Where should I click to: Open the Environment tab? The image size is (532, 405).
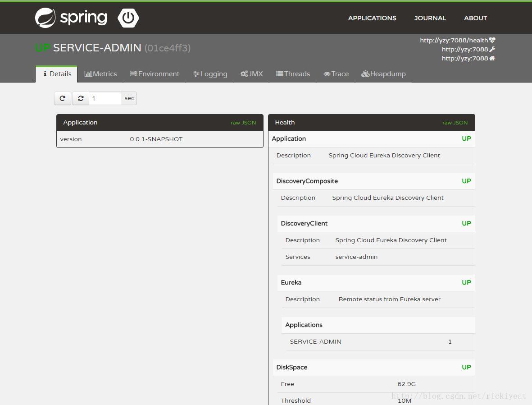pos(155,74)
